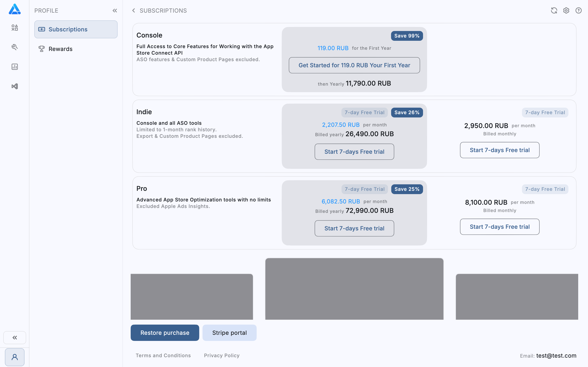The width and height of the screenshot is (588, 367).
Task: Open Terms and Conditions link
Action: click(163, 355)
